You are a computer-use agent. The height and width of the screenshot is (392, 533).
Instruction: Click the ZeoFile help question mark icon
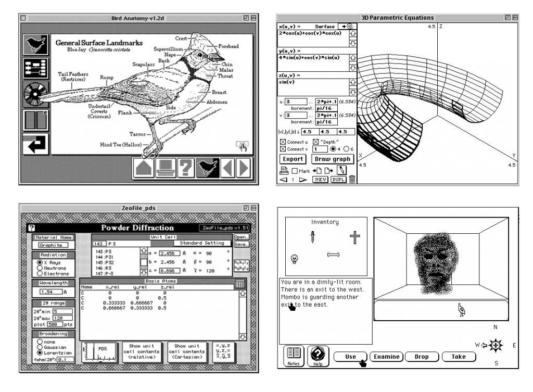tap(32, 227)
